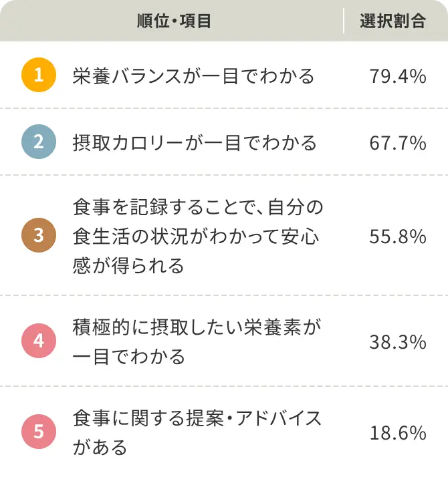Click the item 積極的に摂取したい栄養素が一目でわかる
Viewport: 448px width, 477px height.
tap(197, 341)
